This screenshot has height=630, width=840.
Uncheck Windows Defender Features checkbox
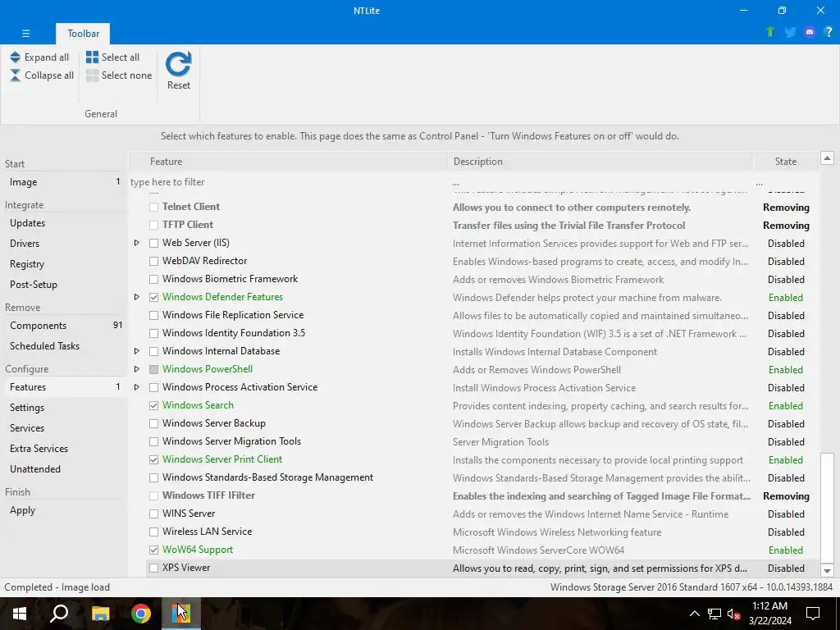point(153,297)
